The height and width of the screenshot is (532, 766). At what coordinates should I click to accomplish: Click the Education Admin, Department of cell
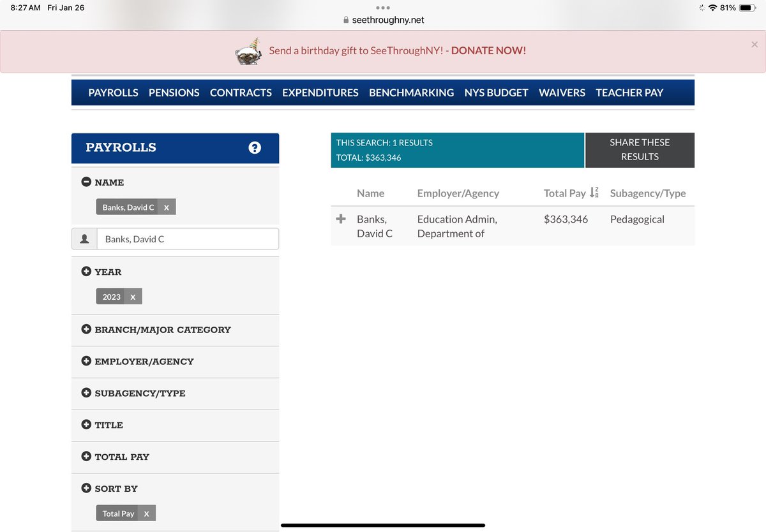coord(457,226)
